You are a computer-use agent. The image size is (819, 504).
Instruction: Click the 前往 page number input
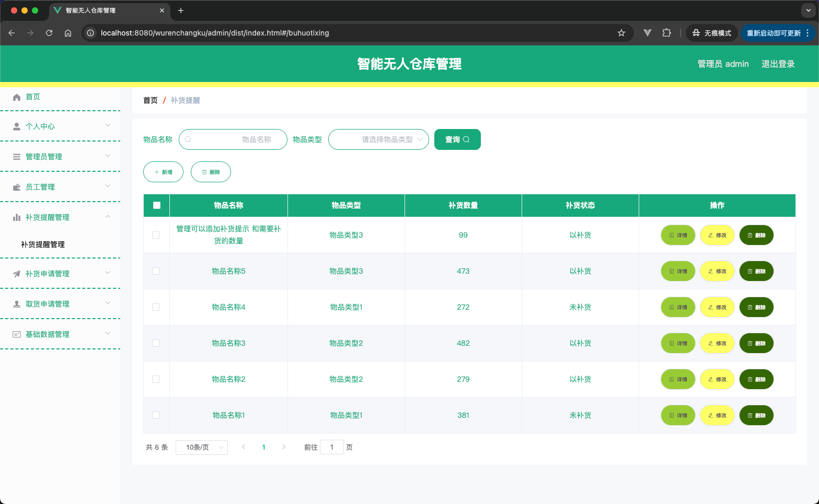click(331, 448)
